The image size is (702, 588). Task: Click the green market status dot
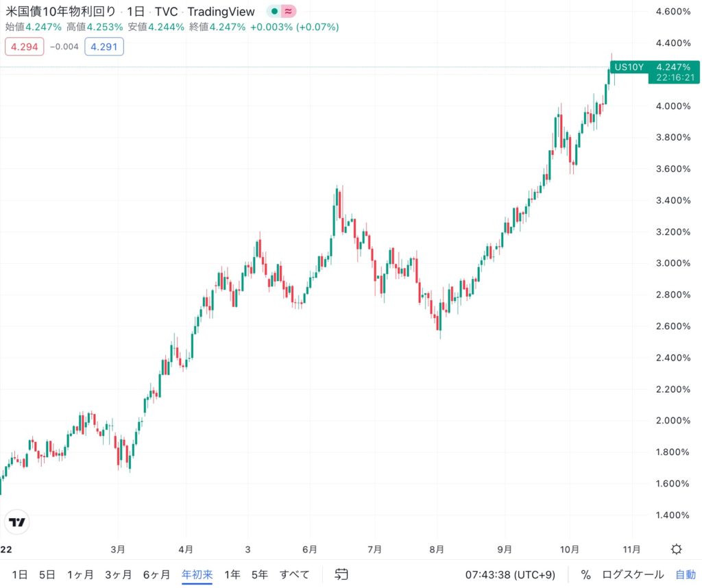(274, 12)
